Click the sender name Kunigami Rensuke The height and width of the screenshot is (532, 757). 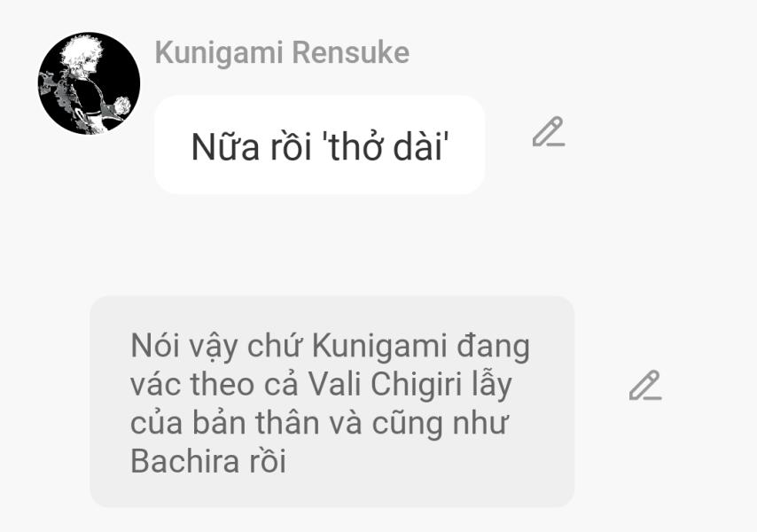point(282,52)
